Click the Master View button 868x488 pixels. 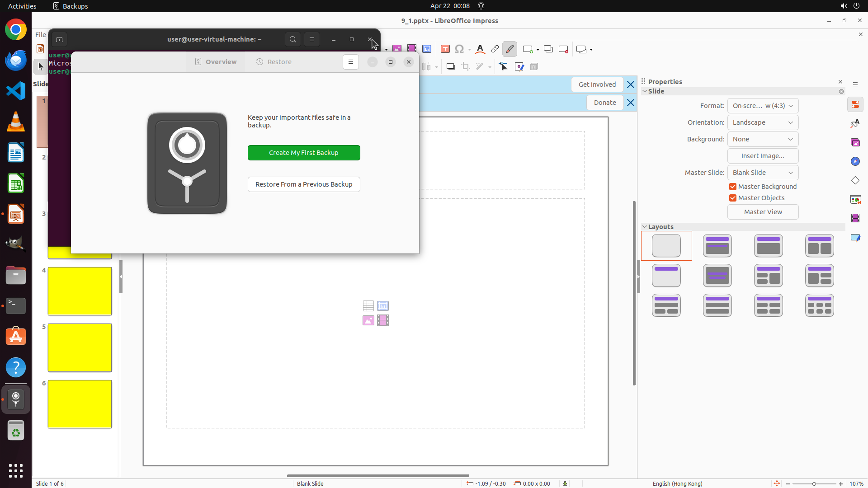click(x=763, y=212)
